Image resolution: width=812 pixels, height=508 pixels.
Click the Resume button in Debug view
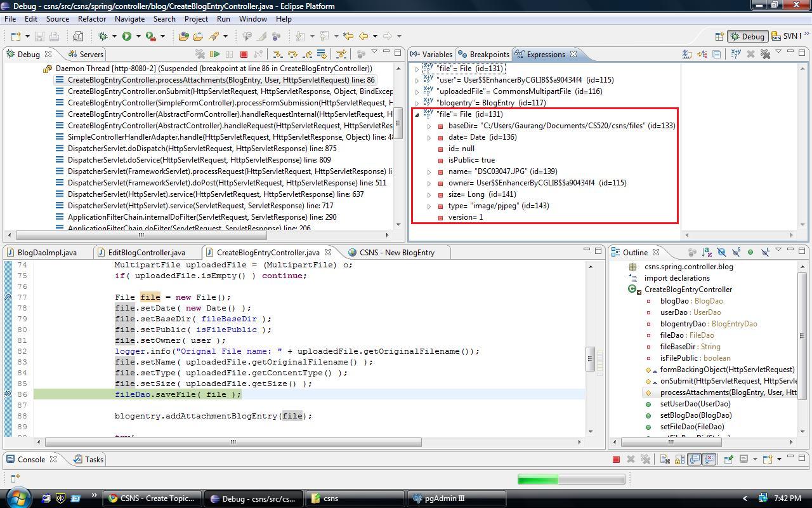click(215, 55)
